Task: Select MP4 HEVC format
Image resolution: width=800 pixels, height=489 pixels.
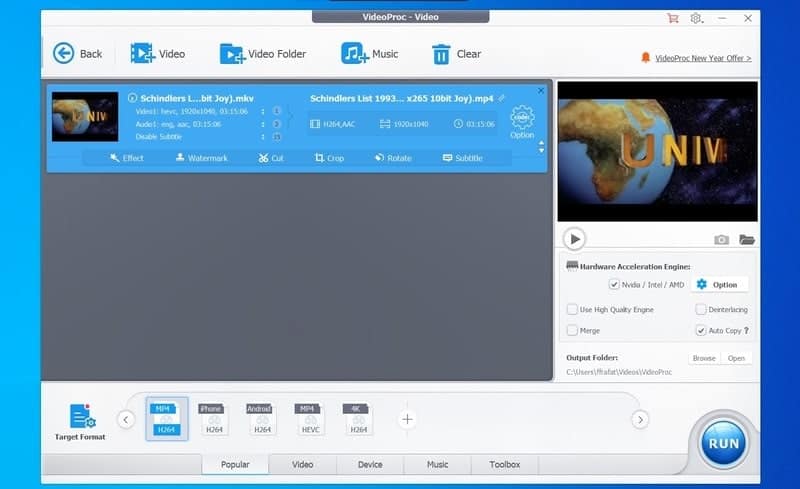Action: 310,419
